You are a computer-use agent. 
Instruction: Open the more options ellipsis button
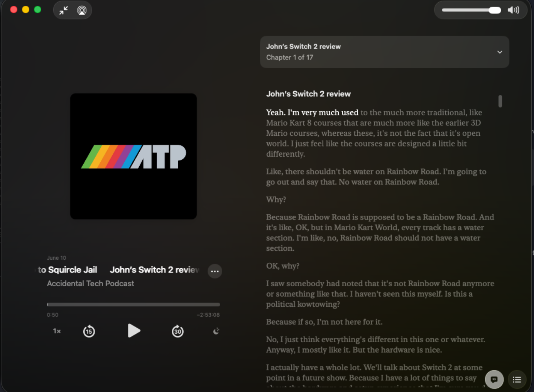pos(215,271)
